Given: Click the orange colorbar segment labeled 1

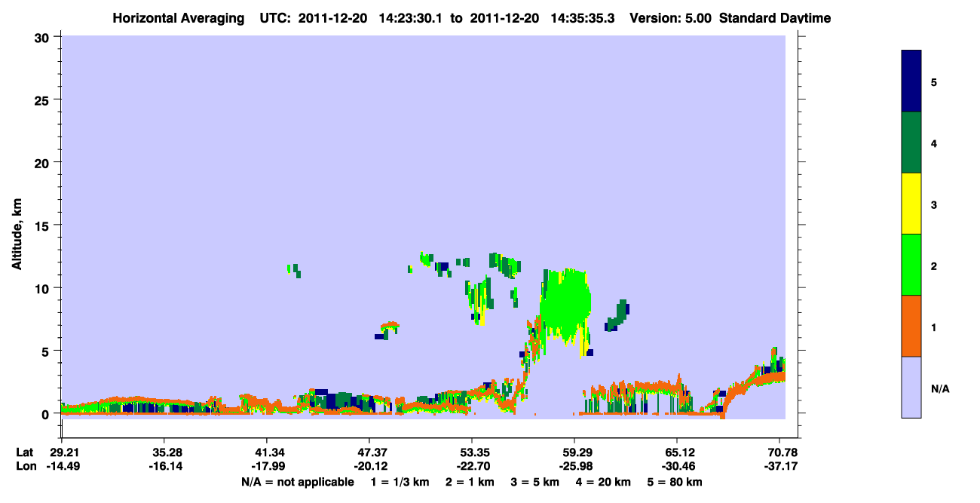Looking at the screenshot, I should pyautogui.click(x=911, y=326).
